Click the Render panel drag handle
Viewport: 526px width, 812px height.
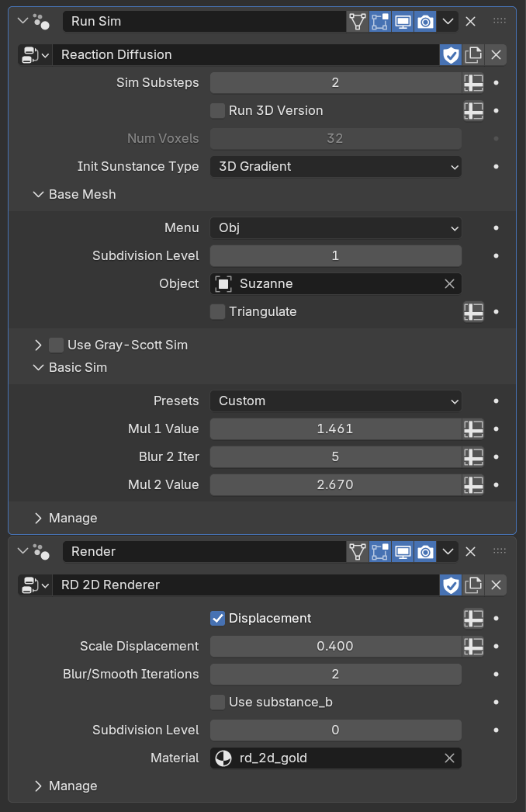click(500, 551)
